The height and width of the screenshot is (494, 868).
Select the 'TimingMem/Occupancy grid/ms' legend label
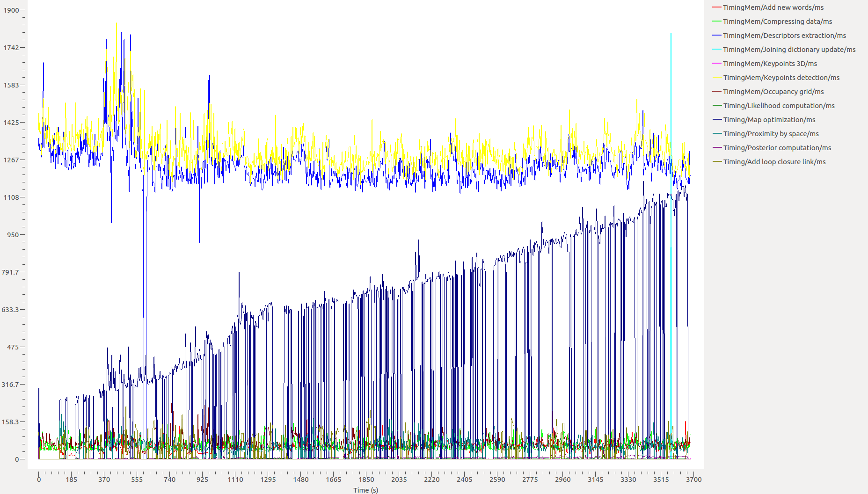(773, 92)
